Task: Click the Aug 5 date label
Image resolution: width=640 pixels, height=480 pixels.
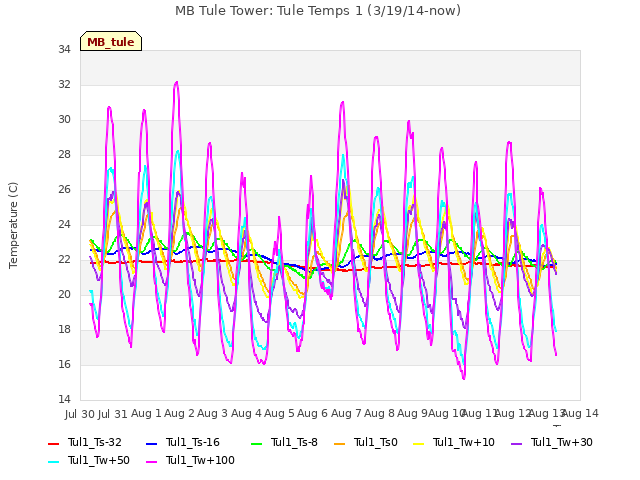Action: click(x=280, y=414)
